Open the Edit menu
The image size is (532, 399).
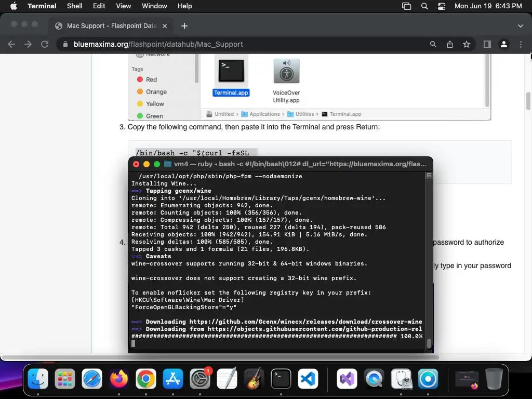99,6
